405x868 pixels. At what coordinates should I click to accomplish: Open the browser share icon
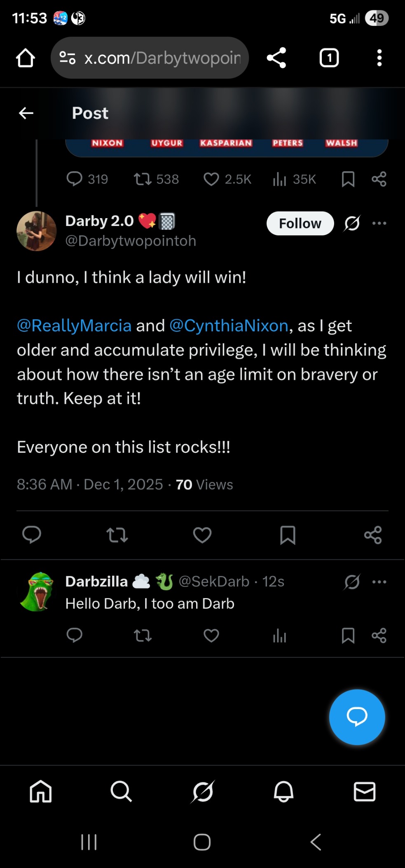(276, 58)
